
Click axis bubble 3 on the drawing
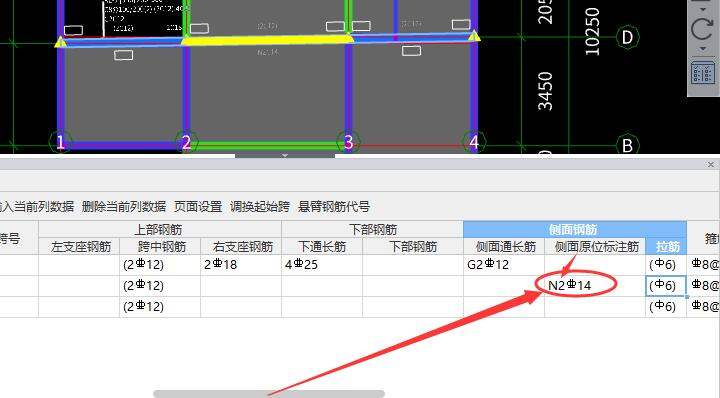click(x=349, y=142)
